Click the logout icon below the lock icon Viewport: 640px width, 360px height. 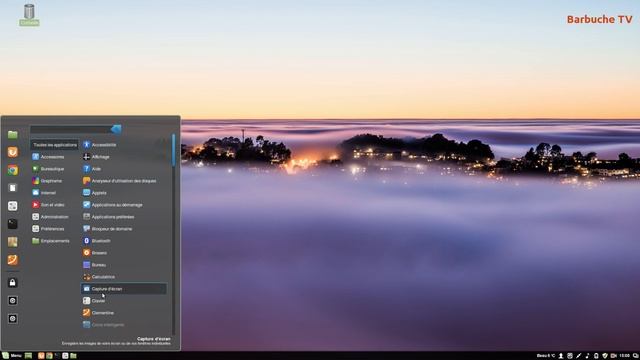[x=13, y=300]
